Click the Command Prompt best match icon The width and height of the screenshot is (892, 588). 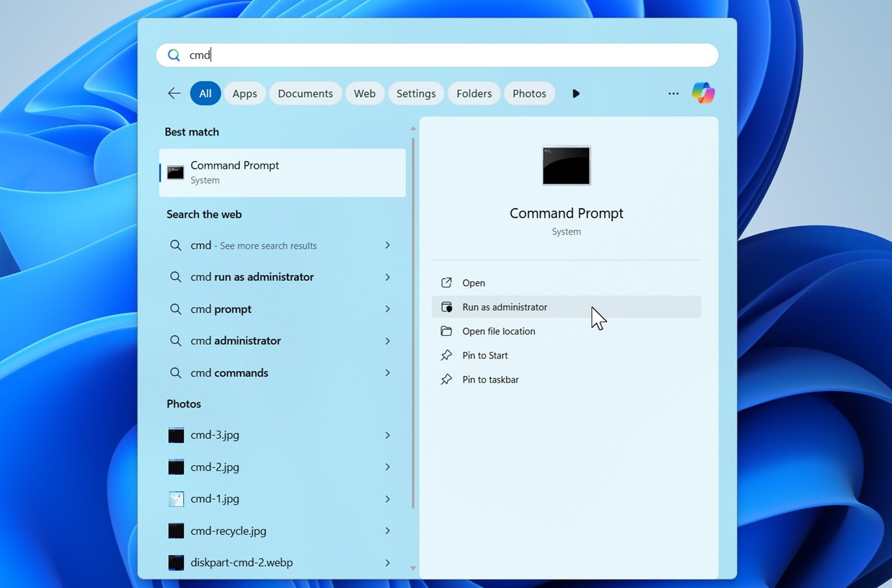(x=175, y=173)
